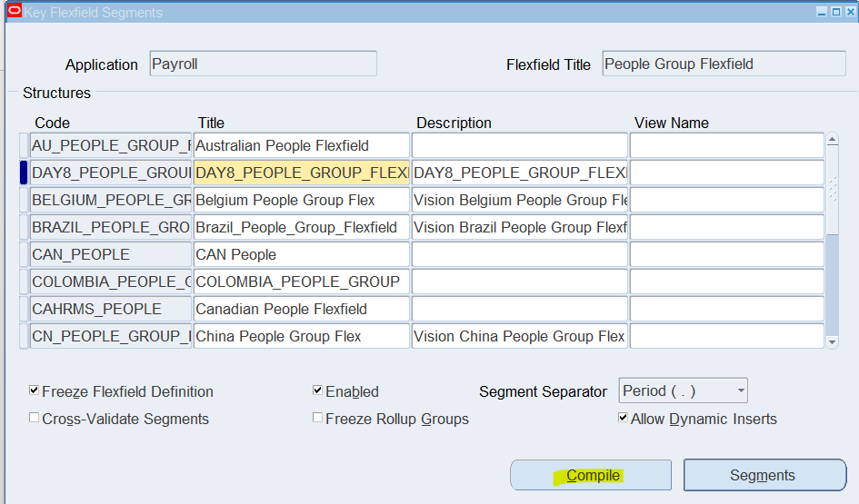Click the CAN People title cell
Viewport: 859px width, 504px height.
[x=301, y=254]
